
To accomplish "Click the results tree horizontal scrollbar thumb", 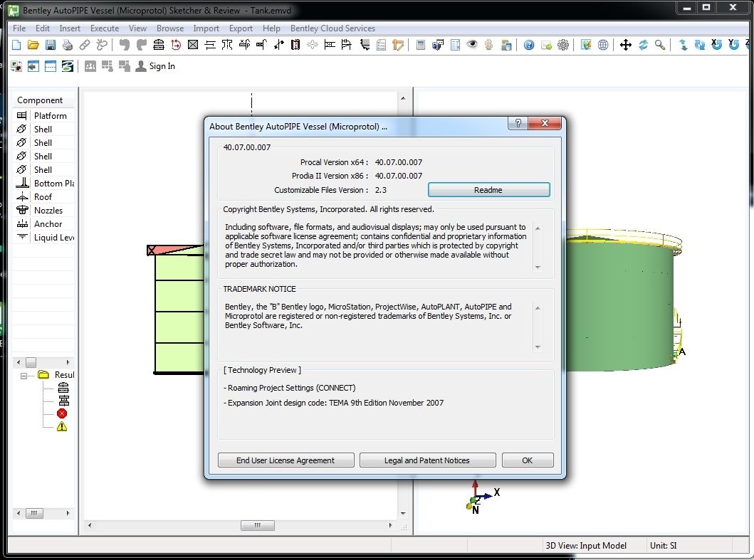I will click(x=33, y=513).
